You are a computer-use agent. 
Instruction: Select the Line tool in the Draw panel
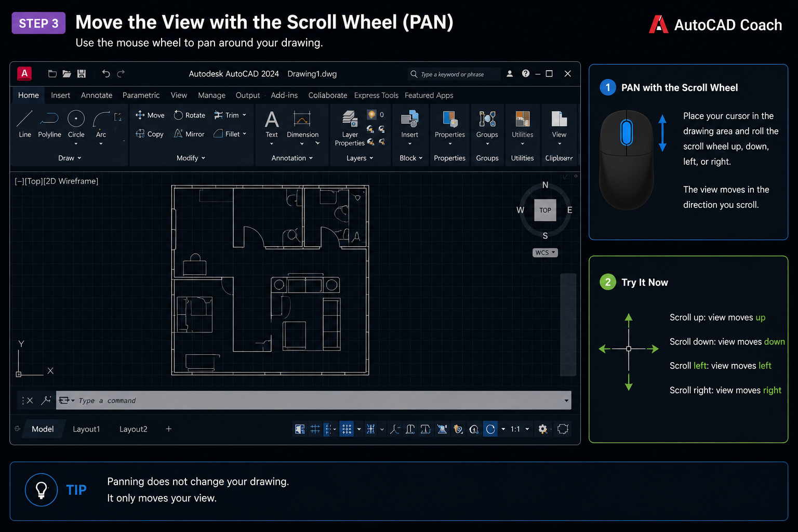[24, 124]
